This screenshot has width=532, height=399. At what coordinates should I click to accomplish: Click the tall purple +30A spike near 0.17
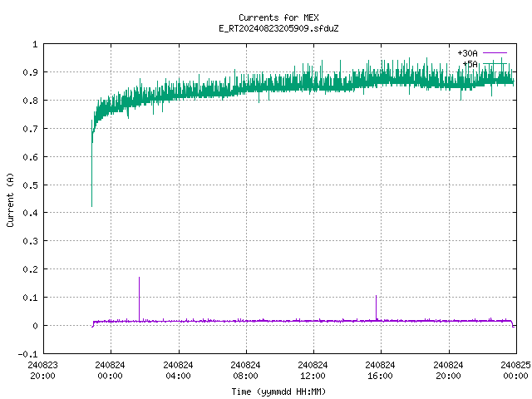click(139, 298)
